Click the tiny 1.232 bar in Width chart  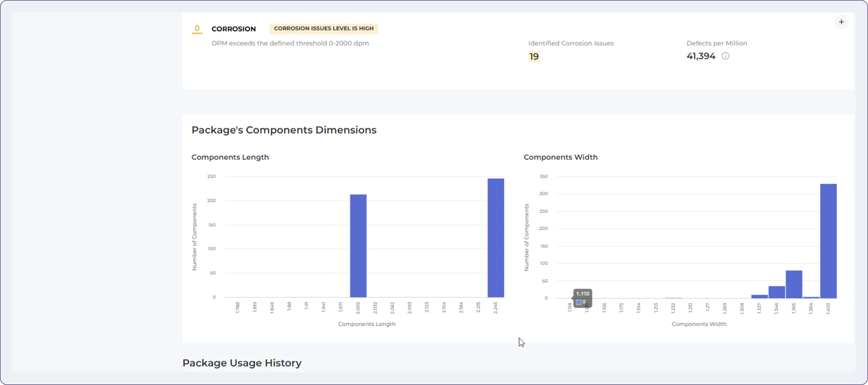click(673, 298)
